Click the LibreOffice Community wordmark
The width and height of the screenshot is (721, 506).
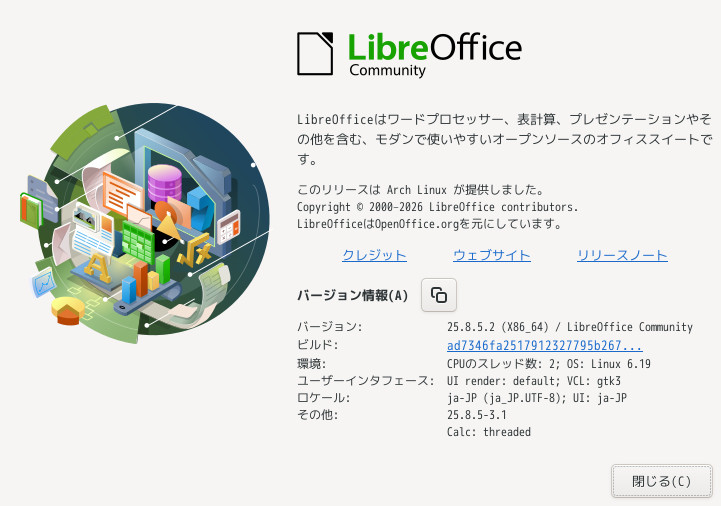(x=435, y=54)
